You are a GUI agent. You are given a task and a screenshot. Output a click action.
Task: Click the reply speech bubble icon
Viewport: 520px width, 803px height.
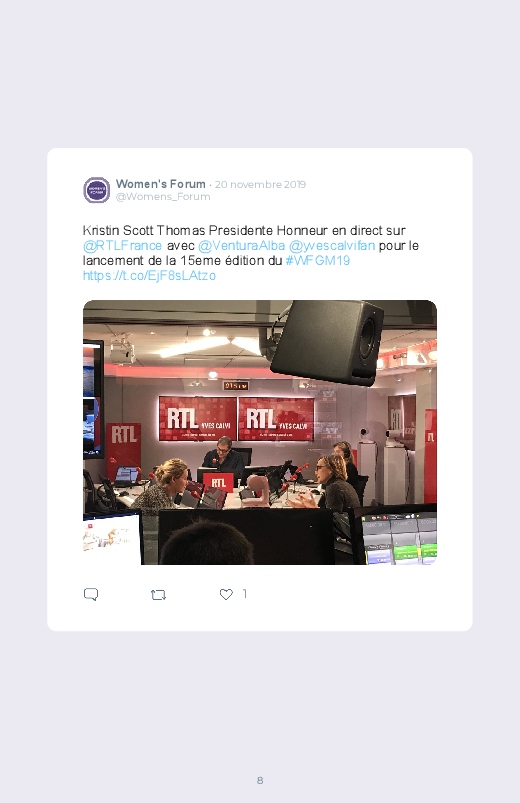pyautogui.click(x=91, y=594)
